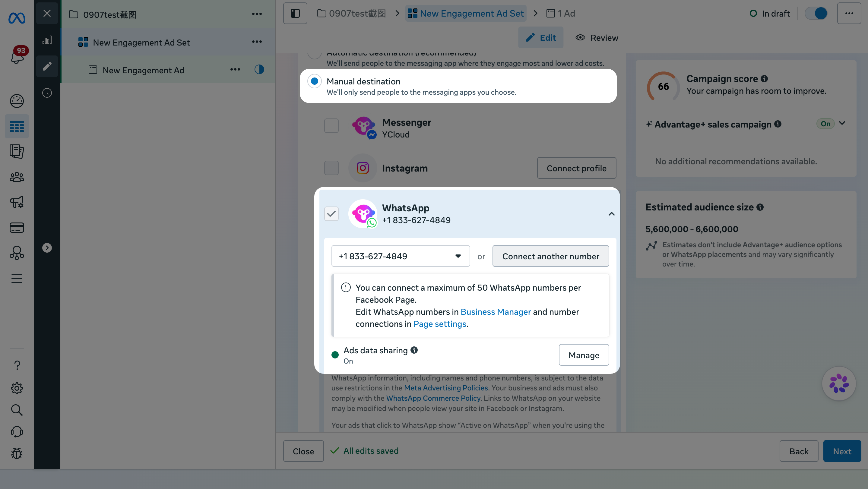
Task: Select the pencil edit icon in panel
Action: coord(47,66)
